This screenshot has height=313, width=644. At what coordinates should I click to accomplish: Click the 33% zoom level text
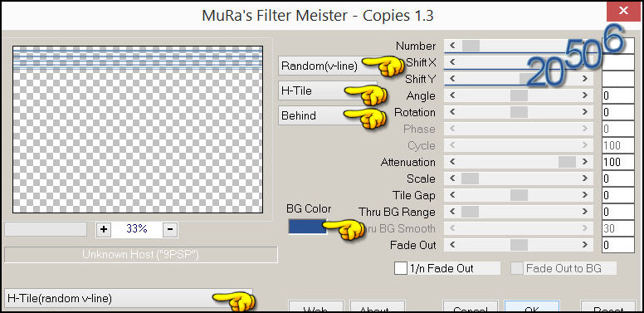137,229
